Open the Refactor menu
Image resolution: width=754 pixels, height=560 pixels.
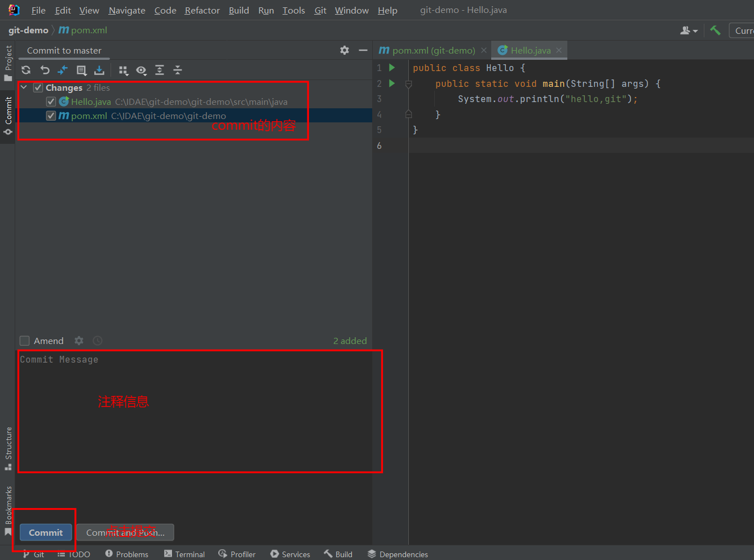tap(202, 10)
